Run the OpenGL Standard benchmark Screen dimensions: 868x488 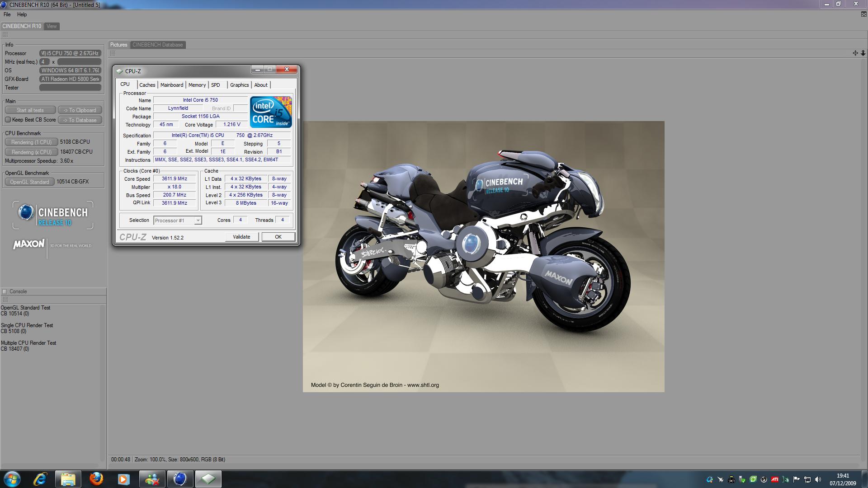(30, 182)
